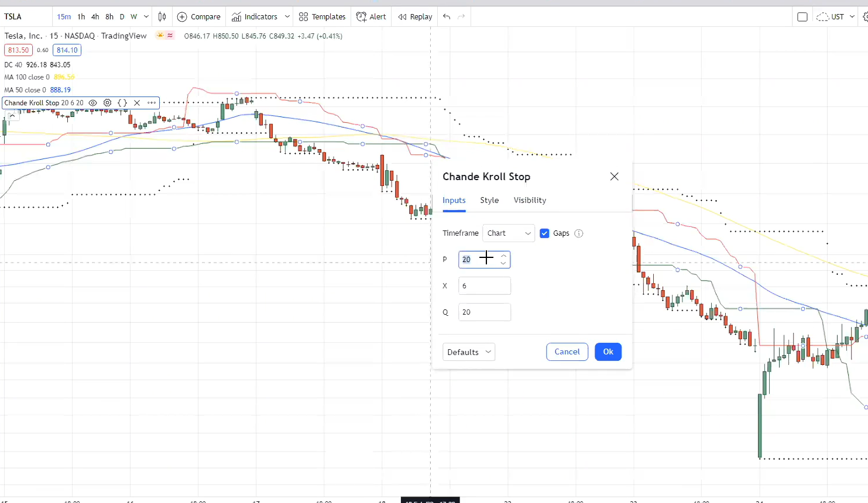Open the UST layout name dropdown
The image size is (868, 503).
point(842,16)
